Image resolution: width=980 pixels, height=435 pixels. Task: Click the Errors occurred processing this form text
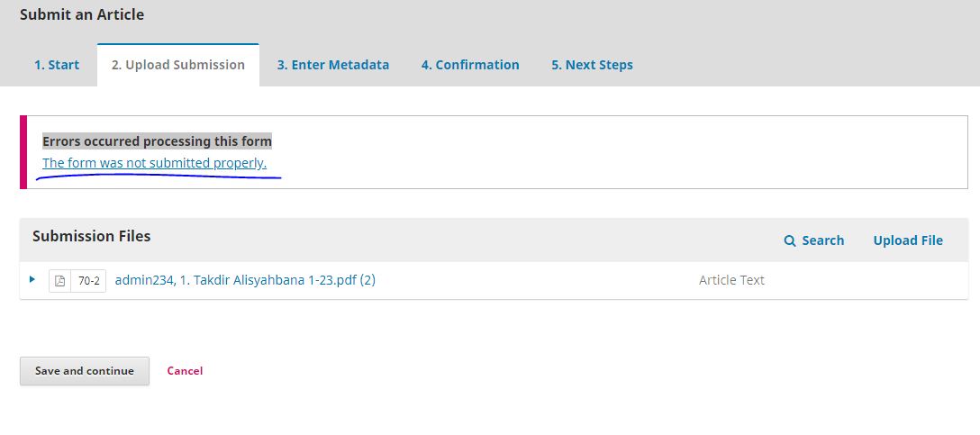pos(157,141)
